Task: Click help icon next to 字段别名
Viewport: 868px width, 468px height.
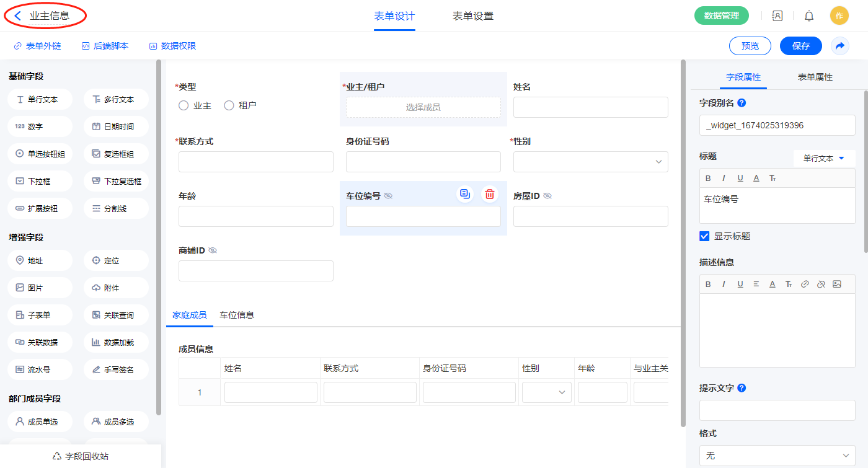Action: (x=742, y=103)
